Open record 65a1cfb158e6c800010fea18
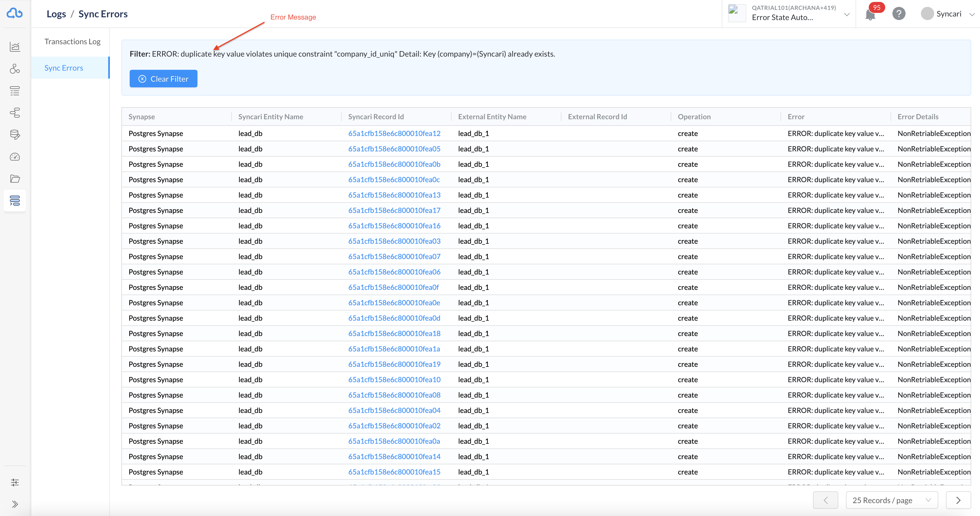 (394, 334)
